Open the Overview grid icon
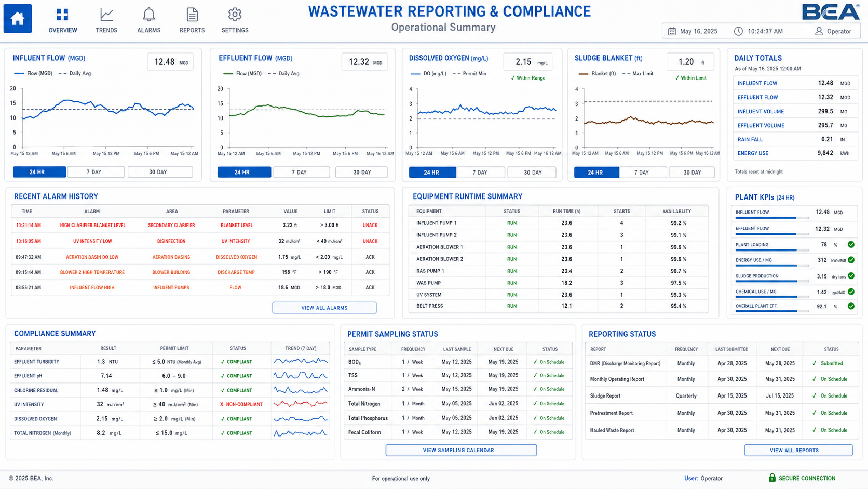 click(x=62, y=14)
